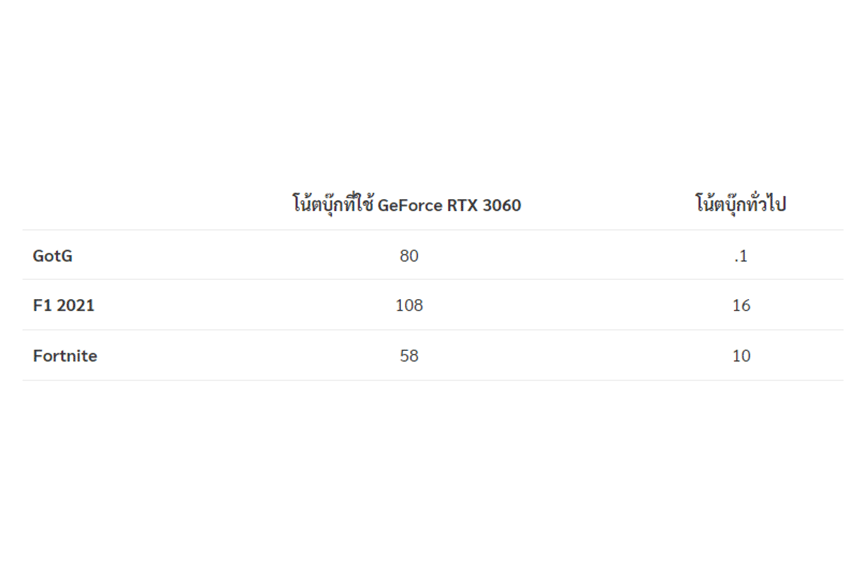Image resolution: width=850 pixels, height=565 pixels.
Task: Click the โน้ตบุ๊กทั่วไป column header
Action: pos(741,205)
